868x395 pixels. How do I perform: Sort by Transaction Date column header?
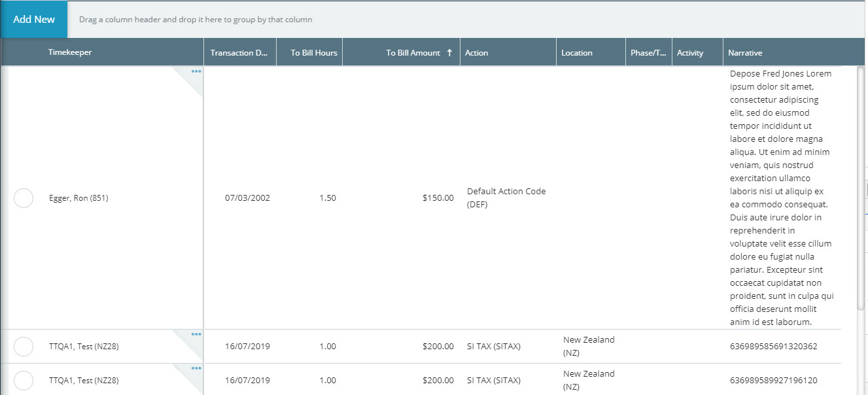[239, 53]
